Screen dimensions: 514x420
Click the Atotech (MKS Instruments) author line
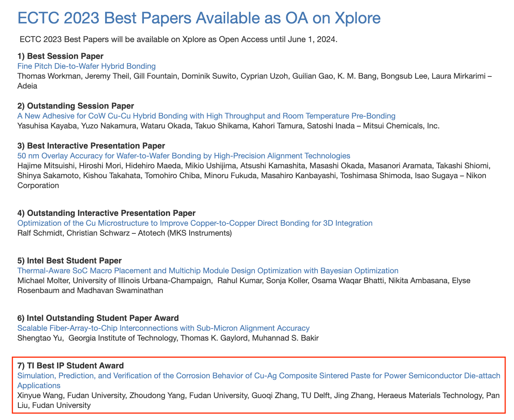tap(124, 233)
